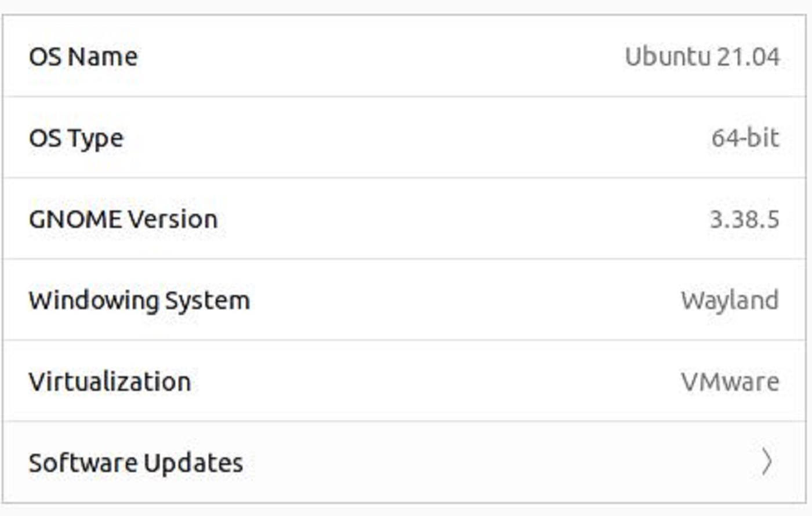Click the "OS Name" label

(84, 57)
